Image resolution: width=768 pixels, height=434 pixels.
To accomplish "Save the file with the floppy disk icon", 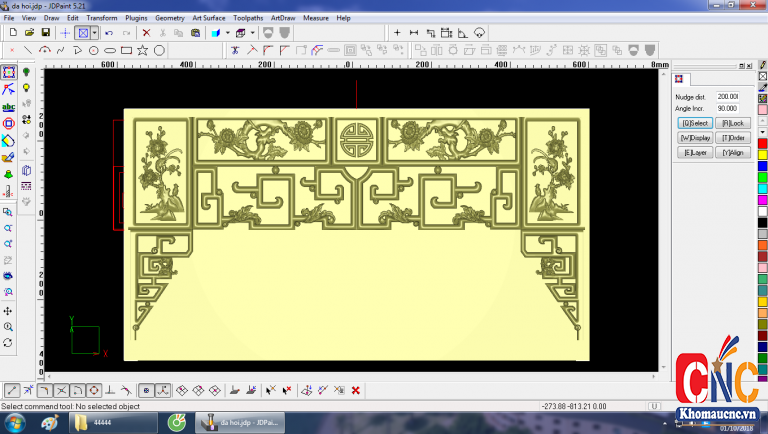I will point(45,33).
